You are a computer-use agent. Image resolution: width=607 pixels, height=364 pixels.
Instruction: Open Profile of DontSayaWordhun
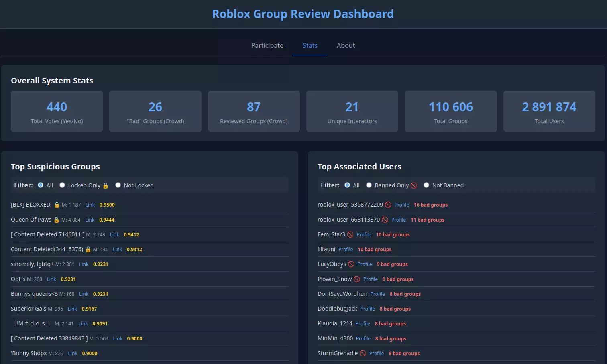tap(378, 294)
